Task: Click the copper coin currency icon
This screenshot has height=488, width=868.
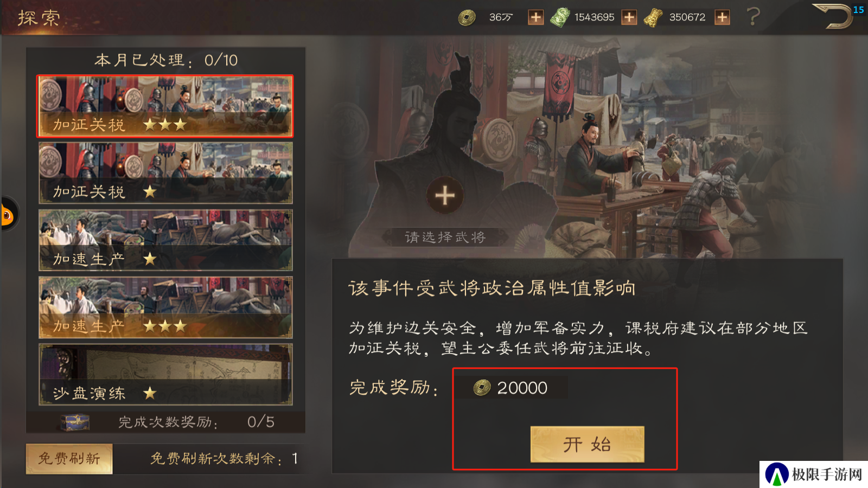Action: pyautogui.click(x=467, y=17)
